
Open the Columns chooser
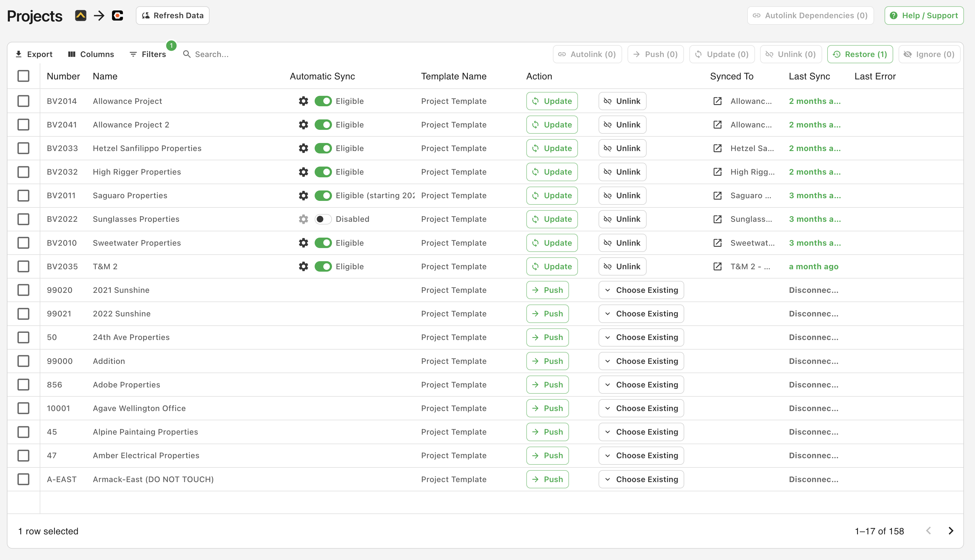[91, 54]
